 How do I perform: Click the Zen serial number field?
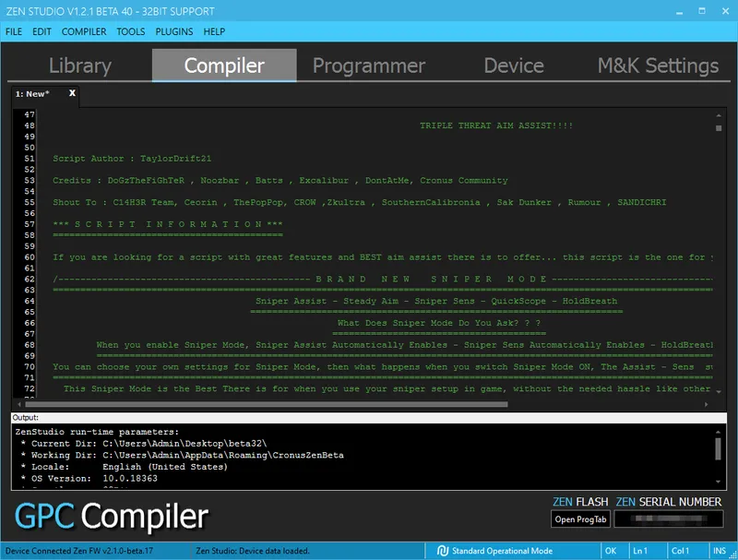click(x=668, y=519)
